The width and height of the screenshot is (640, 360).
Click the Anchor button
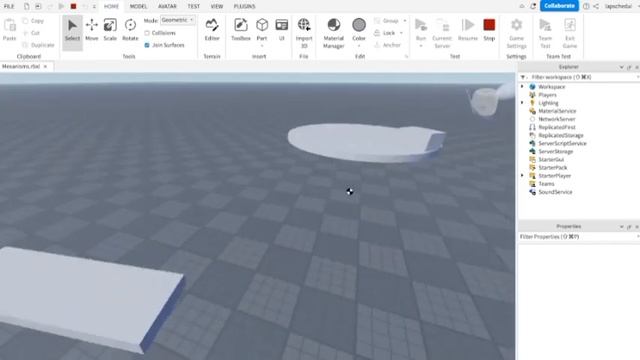387,45
